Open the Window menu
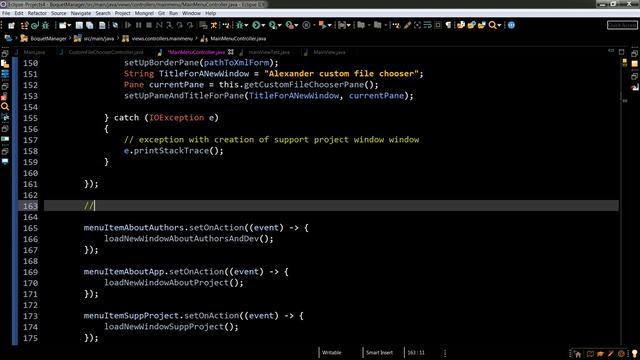 [x=191, y=13]
